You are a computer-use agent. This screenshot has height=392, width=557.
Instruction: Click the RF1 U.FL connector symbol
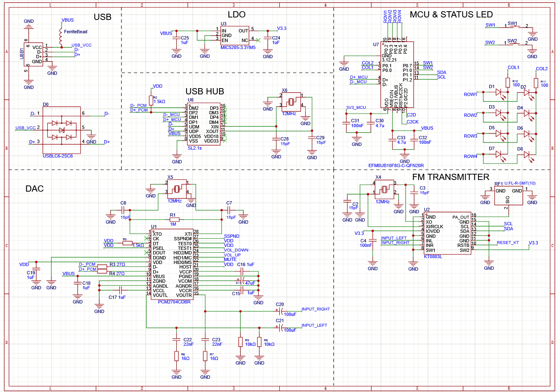pos(508,195)
